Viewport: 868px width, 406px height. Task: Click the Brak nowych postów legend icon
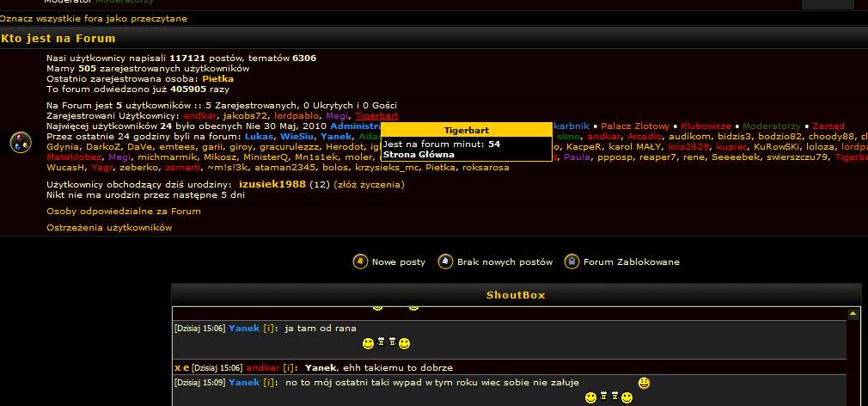click(x=446, y=261)
